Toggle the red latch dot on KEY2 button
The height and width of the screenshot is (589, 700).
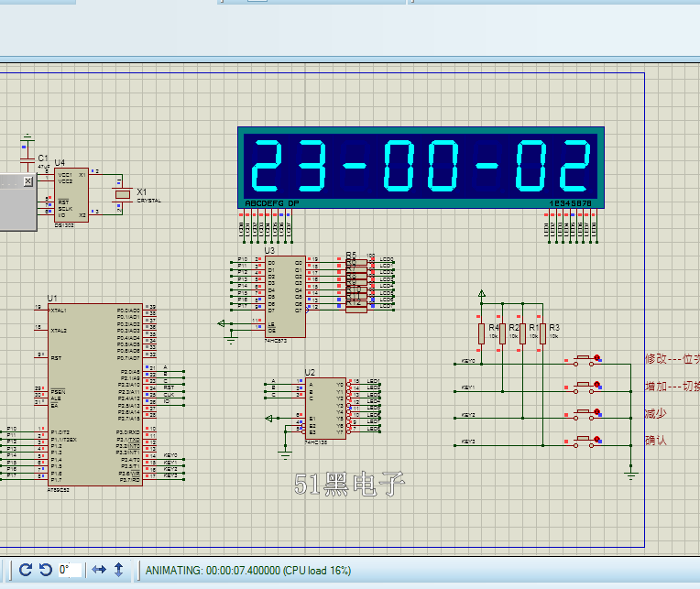[x=596, y=411]
